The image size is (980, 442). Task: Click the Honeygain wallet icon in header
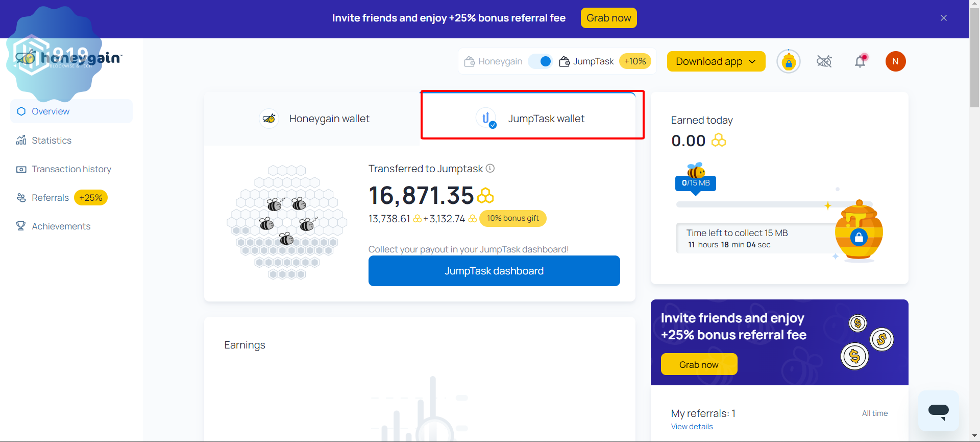tap(469, 61)
